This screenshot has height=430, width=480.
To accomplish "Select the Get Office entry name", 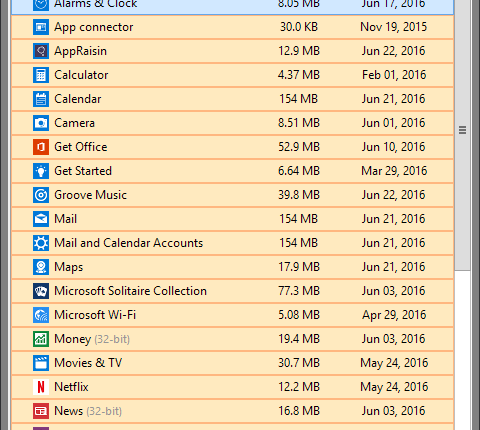I will point(81,147).
